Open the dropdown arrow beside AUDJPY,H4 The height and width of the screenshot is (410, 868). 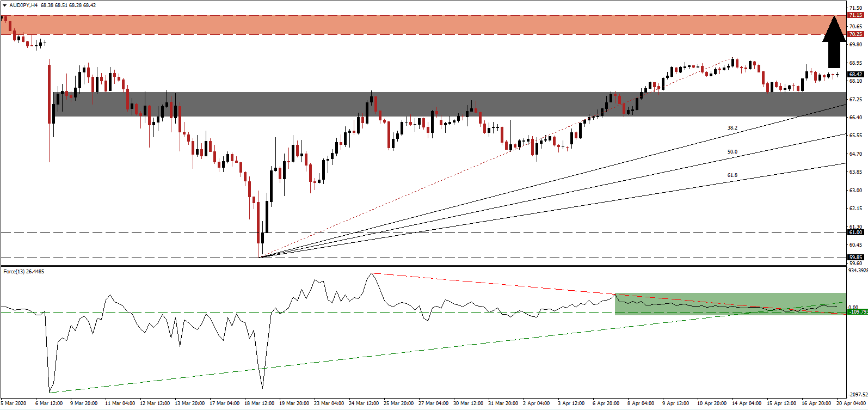[4, 5]
